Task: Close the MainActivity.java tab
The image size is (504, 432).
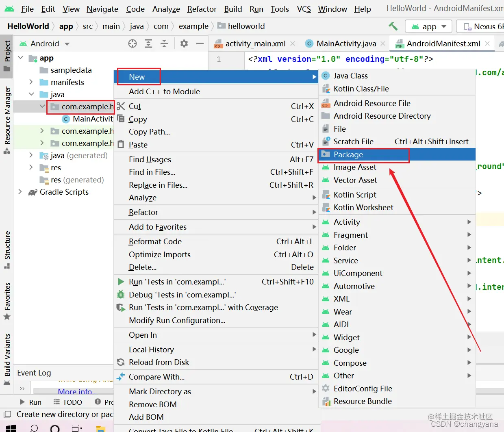Action: 383,43
